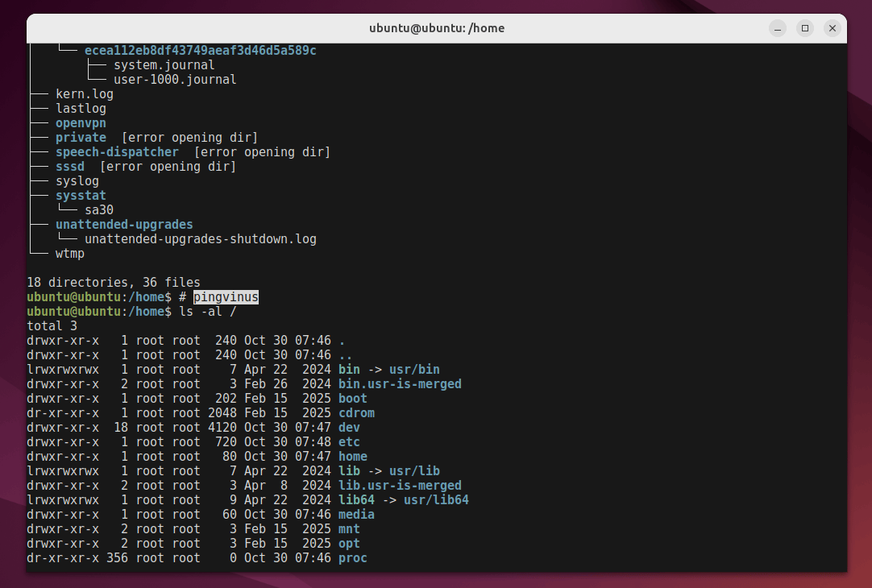This screenshot has width=872, height=588.
Task: Click the "18 directories, 36 files" summary line
Action: (x=114, y=283)
